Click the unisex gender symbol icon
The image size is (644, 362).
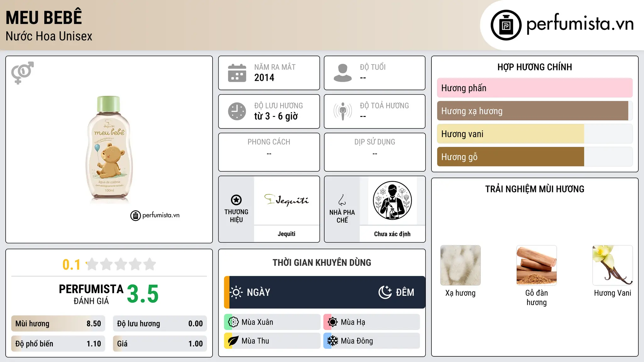pos(22,73)
